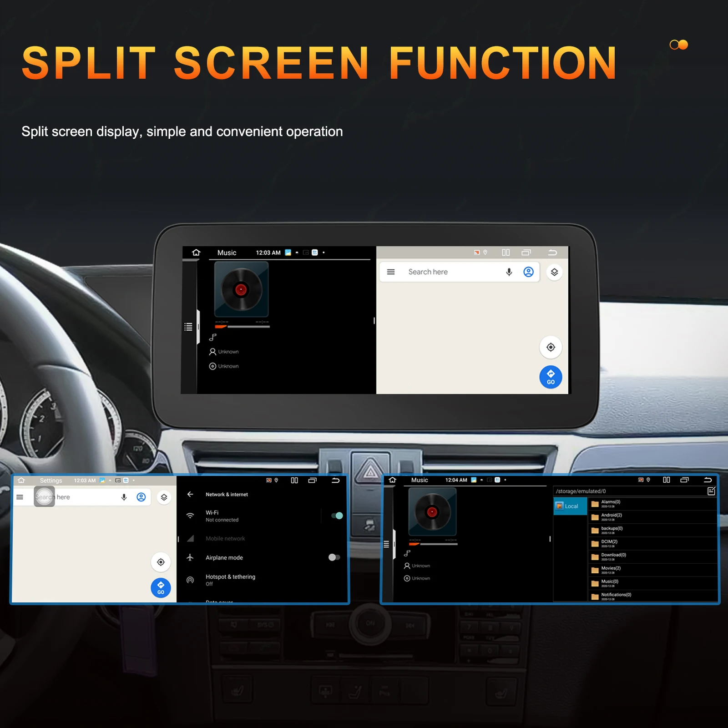Open backups(0) folder
Screen dimensions: 728x728
[653, 530]
